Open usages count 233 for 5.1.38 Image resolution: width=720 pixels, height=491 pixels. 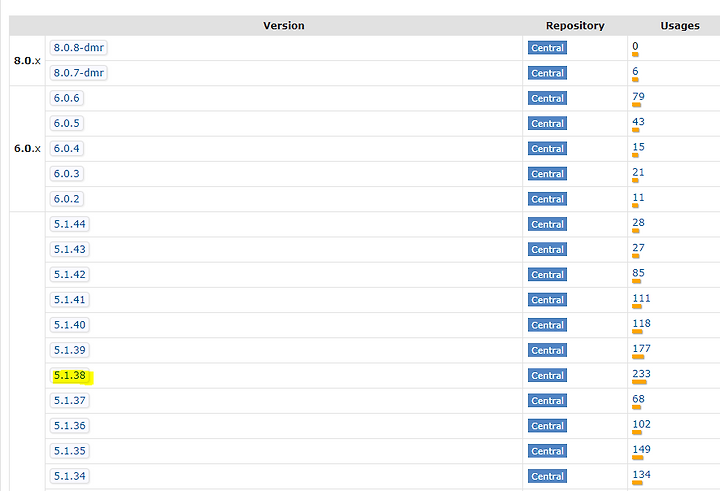[x=641, y=373]
